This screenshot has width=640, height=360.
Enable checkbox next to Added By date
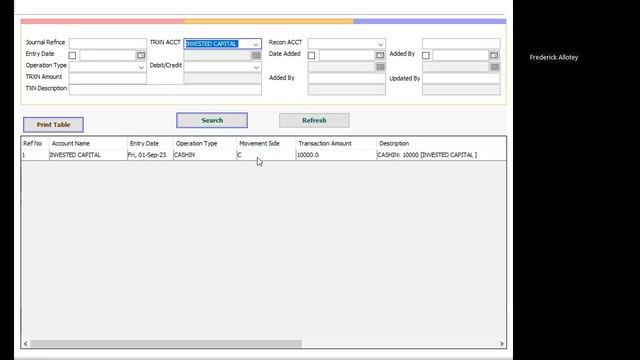[426, 56]
